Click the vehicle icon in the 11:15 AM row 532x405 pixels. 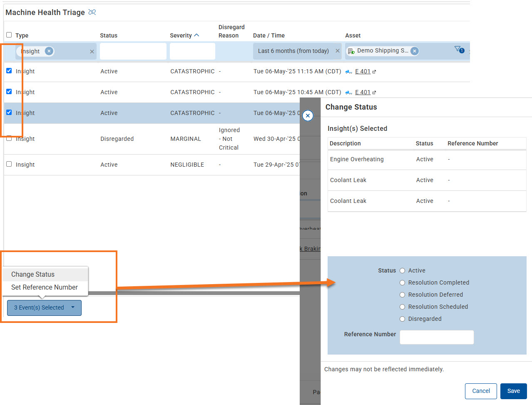pos(349,72)
